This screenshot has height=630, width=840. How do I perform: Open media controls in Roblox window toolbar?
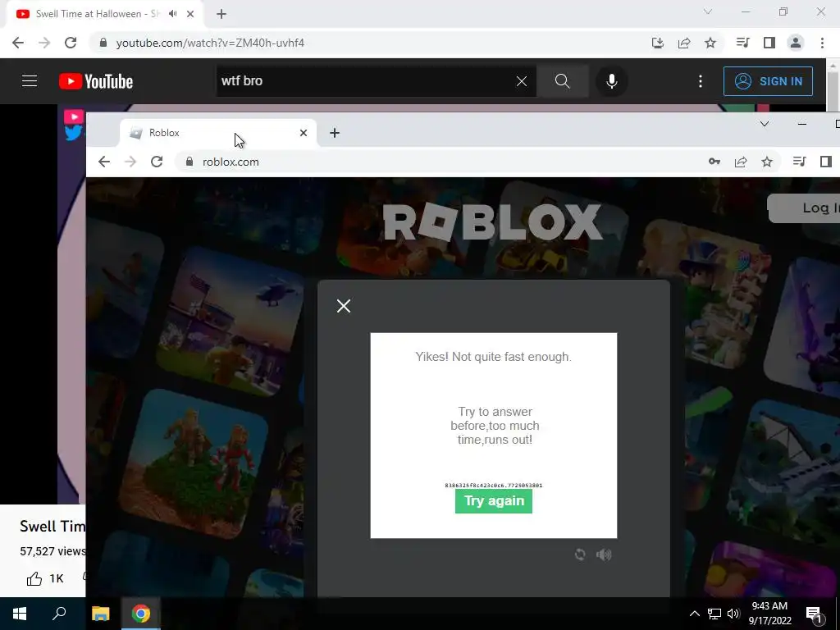coord(799,162)
